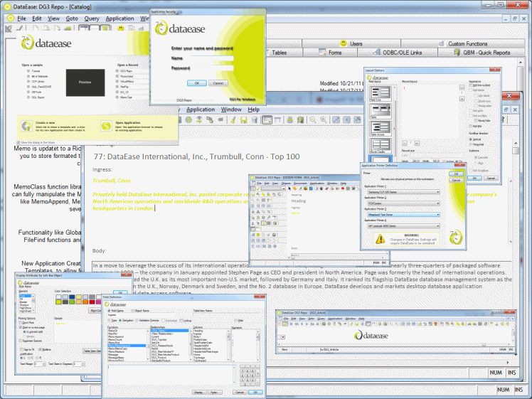532x399 pixels.
Task: Open the Edit menu in the Catalog window
Action: coord(37,18)
